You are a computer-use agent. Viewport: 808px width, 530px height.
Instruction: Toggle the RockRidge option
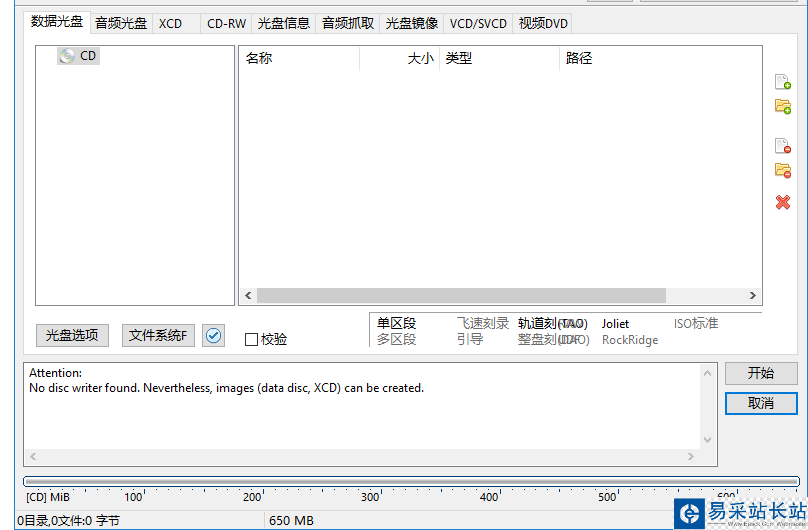(630, 340)
